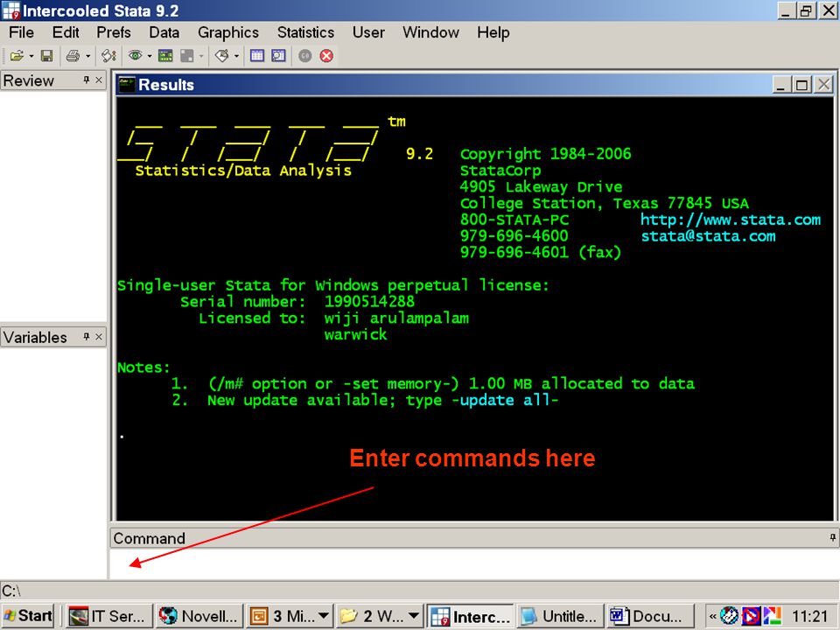Open the User menu
Screen dimensions: 840x630
tap(368, 32)
